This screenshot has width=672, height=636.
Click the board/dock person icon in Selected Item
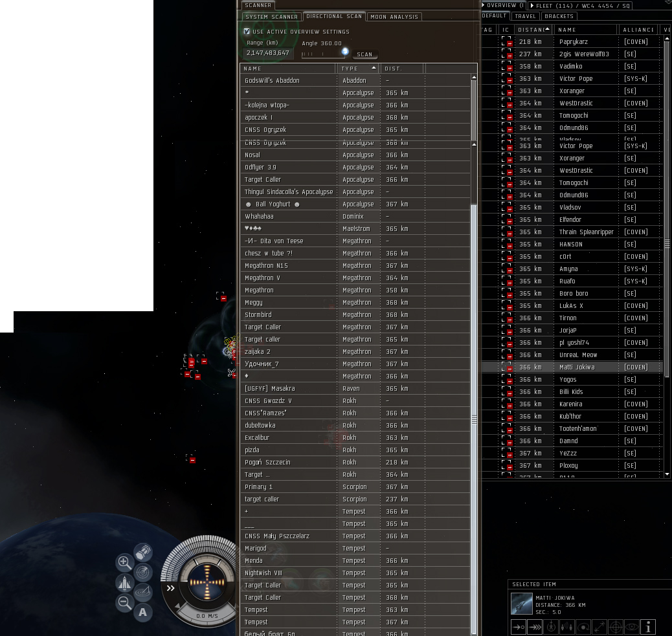coord(551,627)
